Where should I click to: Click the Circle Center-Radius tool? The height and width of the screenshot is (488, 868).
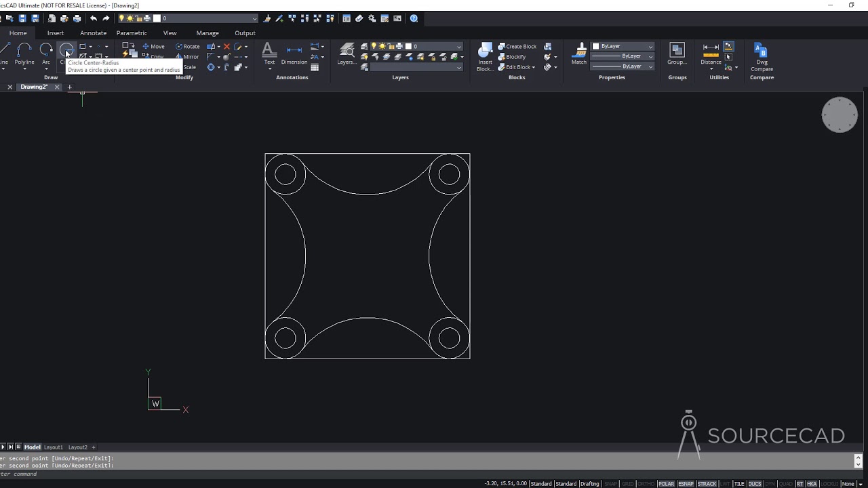click(x=66, y=50)
